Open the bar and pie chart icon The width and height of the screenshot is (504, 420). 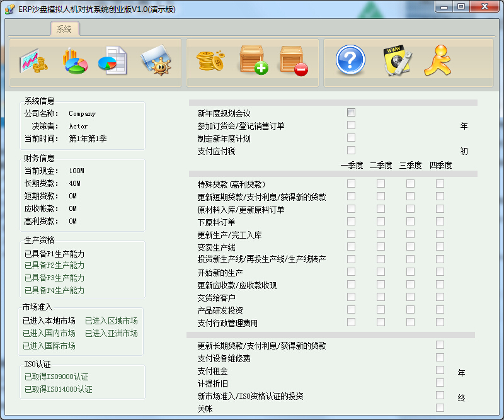click(x=74, y=61)
